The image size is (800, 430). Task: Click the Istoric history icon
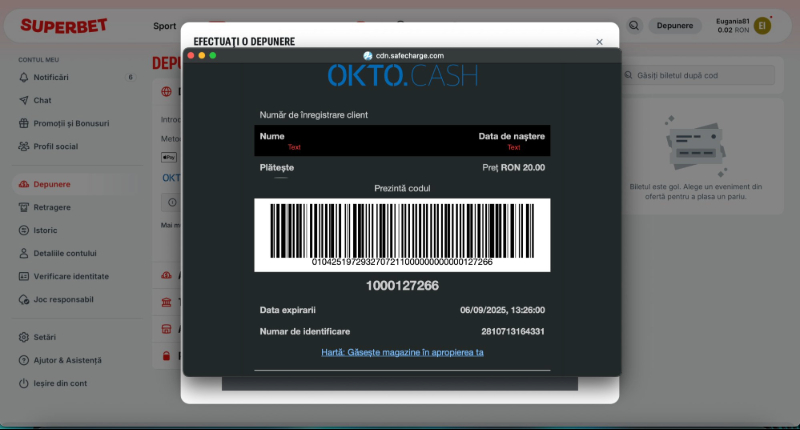point(23,230)
